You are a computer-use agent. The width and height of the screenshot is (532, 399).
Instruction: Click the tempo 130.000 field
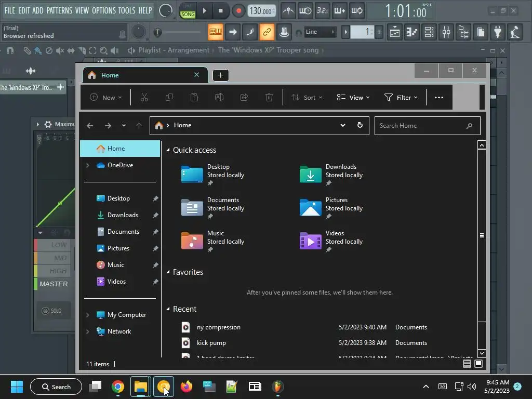coord(262,11)
